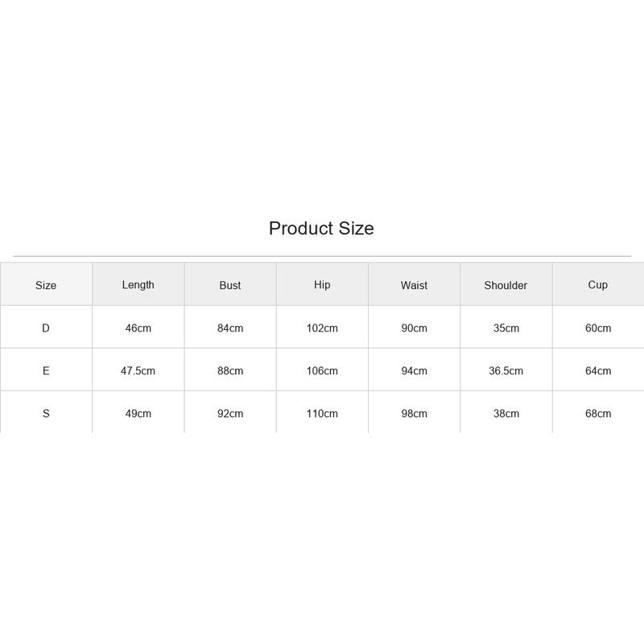Image resolution: width=644 pixels, height=644 pixels.
Task: Select the Size column header
Action: click(46, 285)
